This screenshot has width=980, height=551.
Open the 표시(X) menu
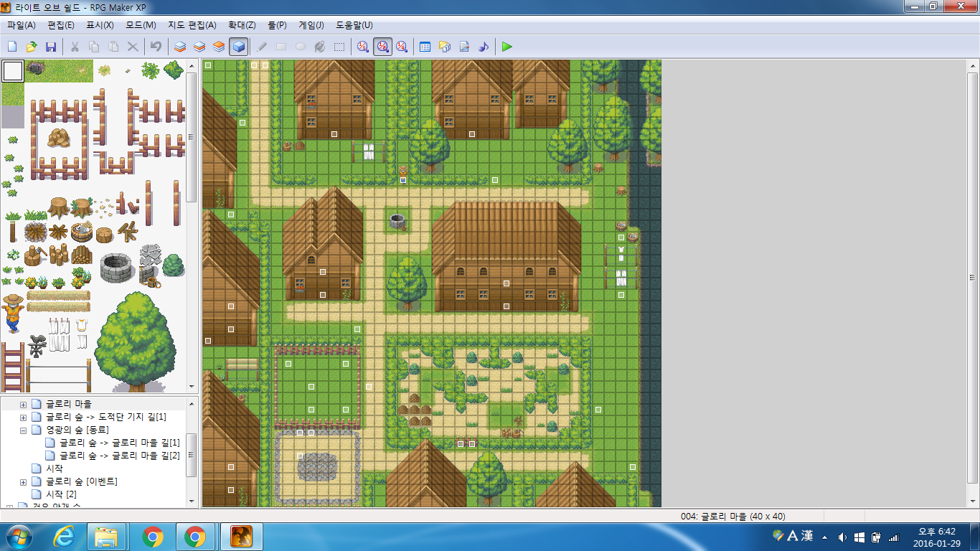click(x=100, y=25)
